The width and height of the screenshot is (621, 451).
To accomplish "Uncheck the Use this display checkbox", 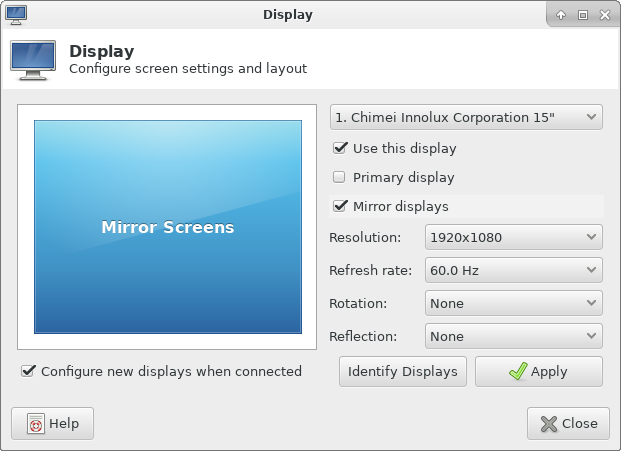I will pyautogui.click(x=340, y=148).
